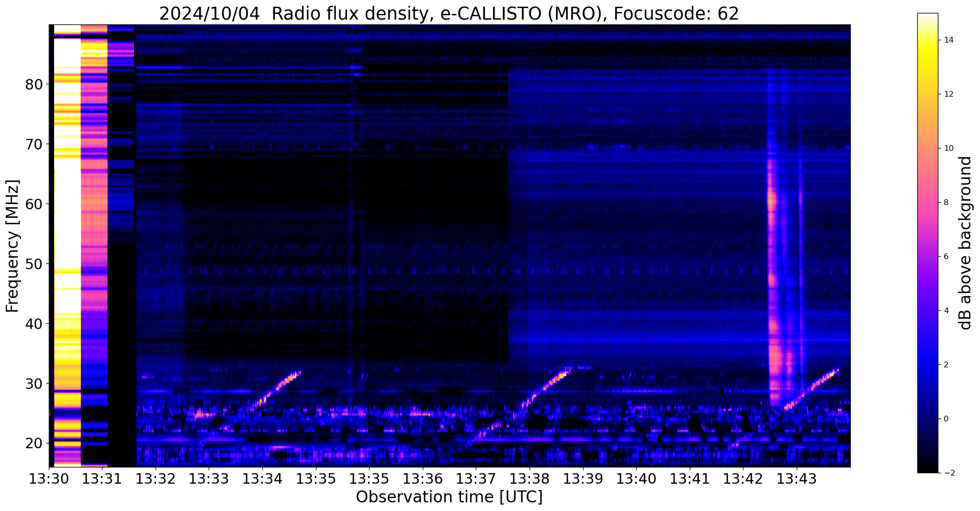Click time axis tick label 13:39
980x511 pixels.
click(x=583, y=478)
